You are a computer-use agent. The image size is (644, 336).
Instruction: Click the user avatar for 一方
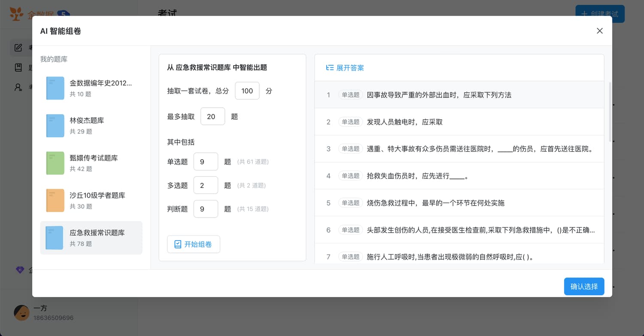pos(21,313)
